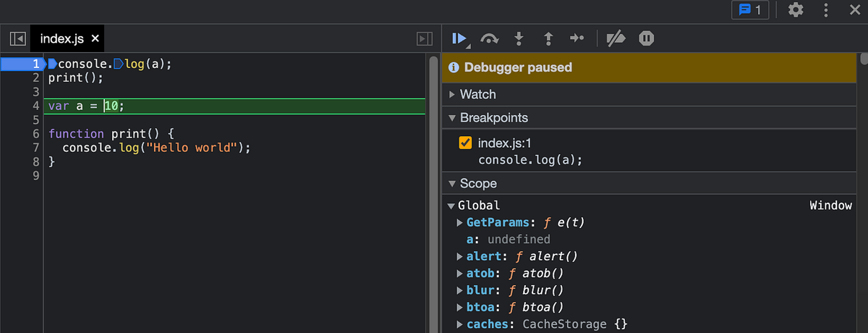868x333 pixels.
Task: Expand the atob function entry
Action: pyautogui.click(x=460, y=274)
